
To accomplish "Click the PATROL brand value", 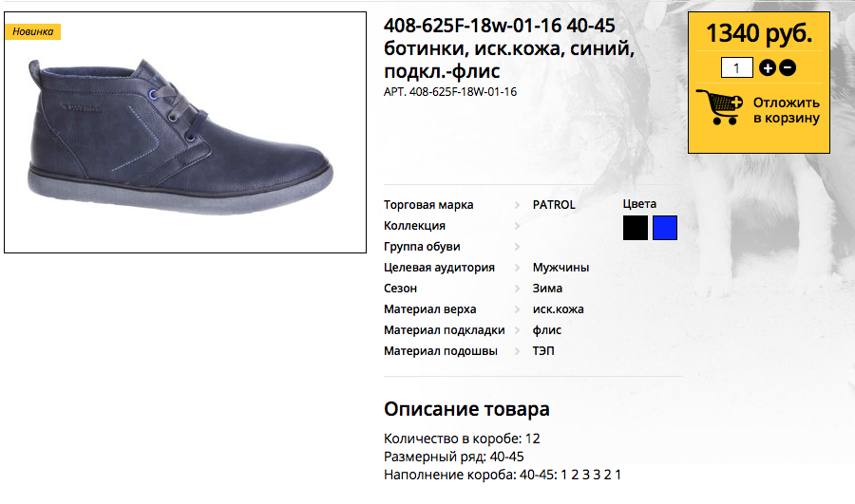I will [x=554, y=205].
